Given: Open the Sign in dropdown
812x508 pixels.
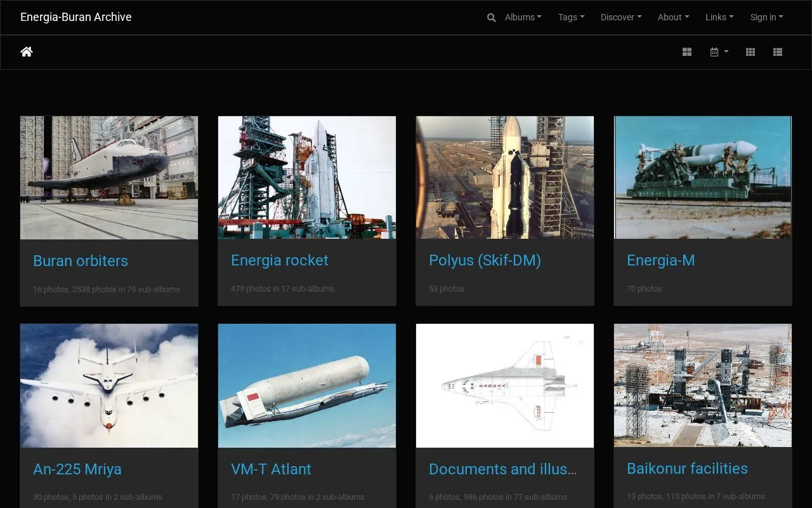Looking at the screenshot, I should click(x=767, y=17).
